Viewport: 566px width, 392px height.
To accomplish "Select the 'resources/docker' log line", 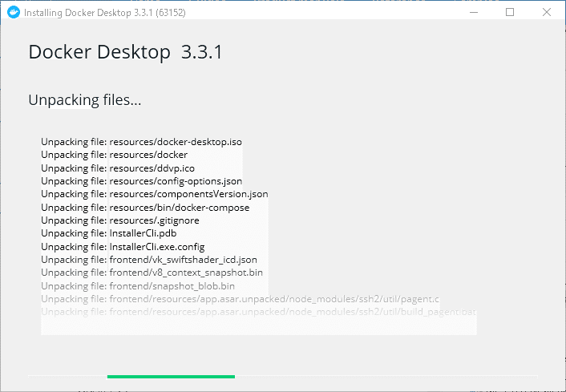I will click(x=114, y=155).
